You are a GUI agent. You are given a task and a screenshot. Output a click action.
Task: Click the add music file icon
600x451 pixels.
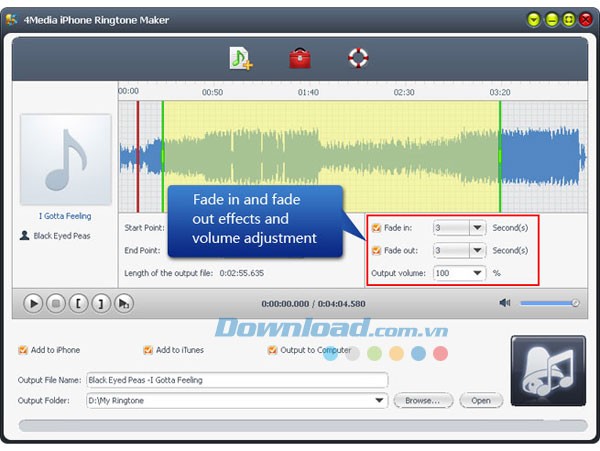click(x=241, y=58)
